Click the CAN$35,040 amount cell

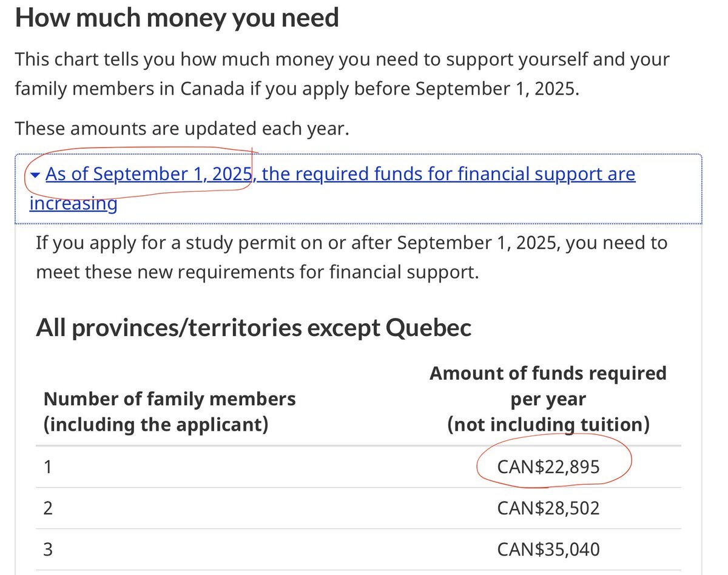click(x=548, y=550)
